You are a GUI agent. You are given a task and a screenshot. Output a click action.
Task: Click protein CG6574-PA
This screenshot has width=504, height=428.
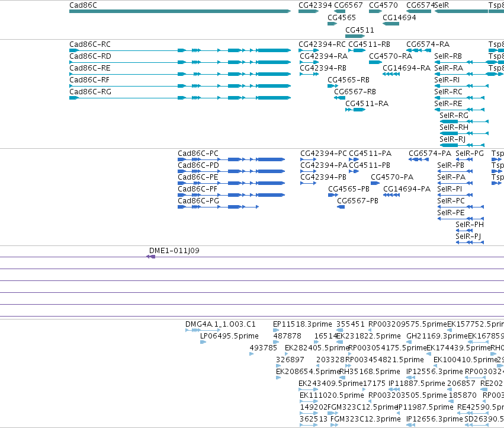pyautogui.click(x=419, y=159)
